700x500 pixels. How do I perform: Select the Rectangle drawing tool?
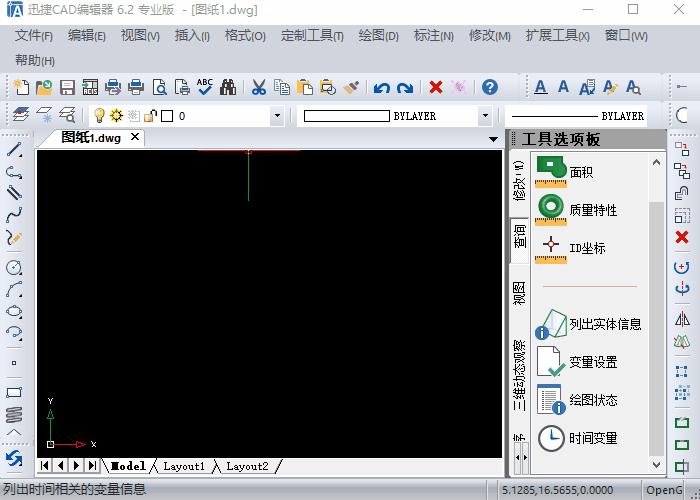click(14, 393)
